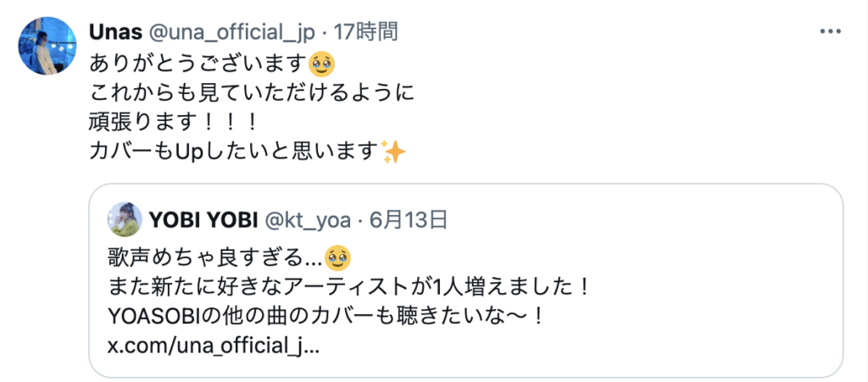The width and height of the screenshot is (868, 382).
Task: Open the x.com/una_official_j… link
Action: pyautogui.click(x=213, y=348)
